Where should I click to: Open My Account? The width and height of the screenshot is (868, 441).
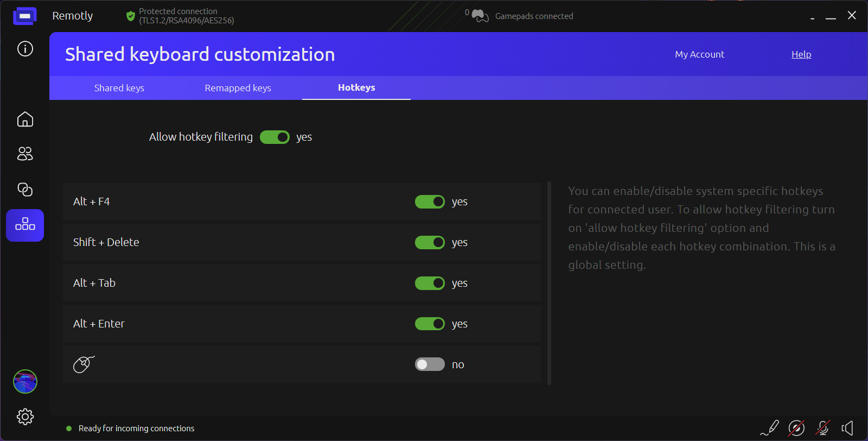(699, 54)
